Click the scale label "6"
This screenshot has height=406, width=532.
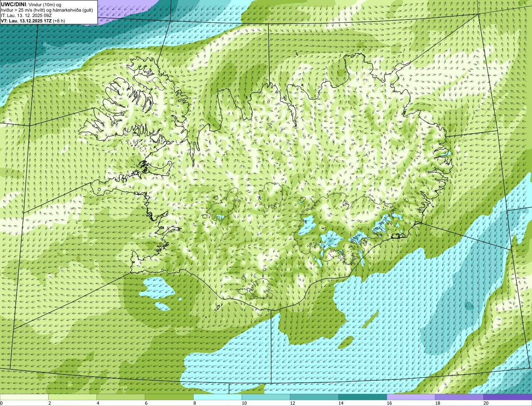tap(146, 403)
